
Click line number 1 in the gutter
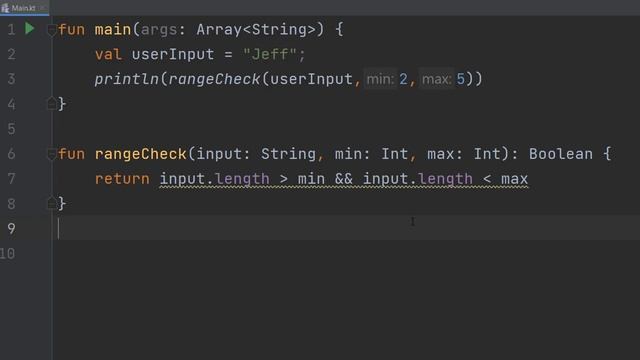(x=11, y=30)
